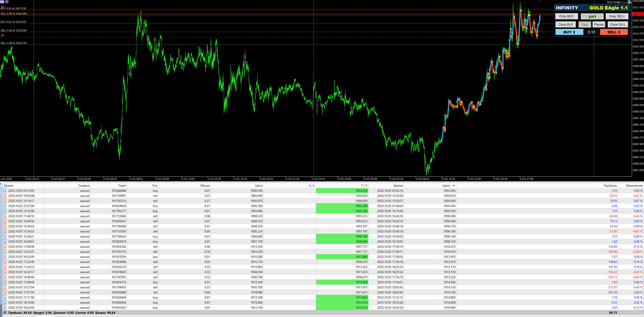This screenshot has width=644, height=317.
Task: Click the order icon for ticket 191841925
Action: pyautogui.click(x=5, y=307)
